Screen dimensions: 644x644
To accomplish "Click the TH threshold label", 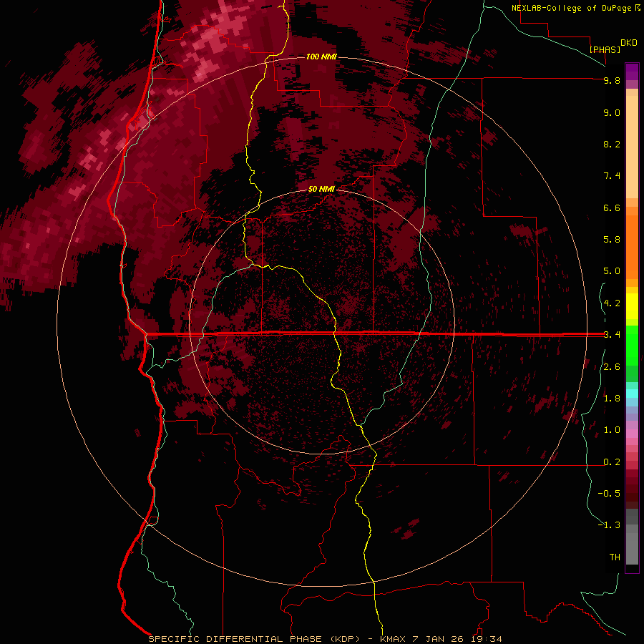I will [615, 557].
